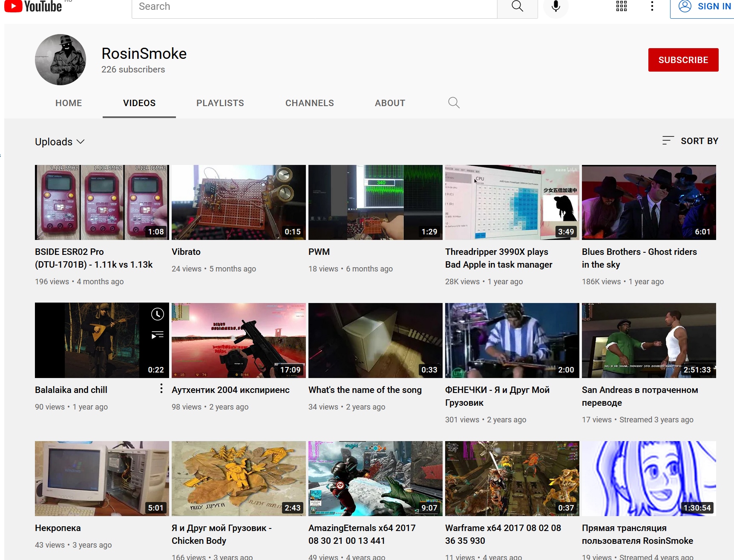This screenshot has width=734, height=560.
Task: Open Balalaika and chill action menu
Action: 161,388
